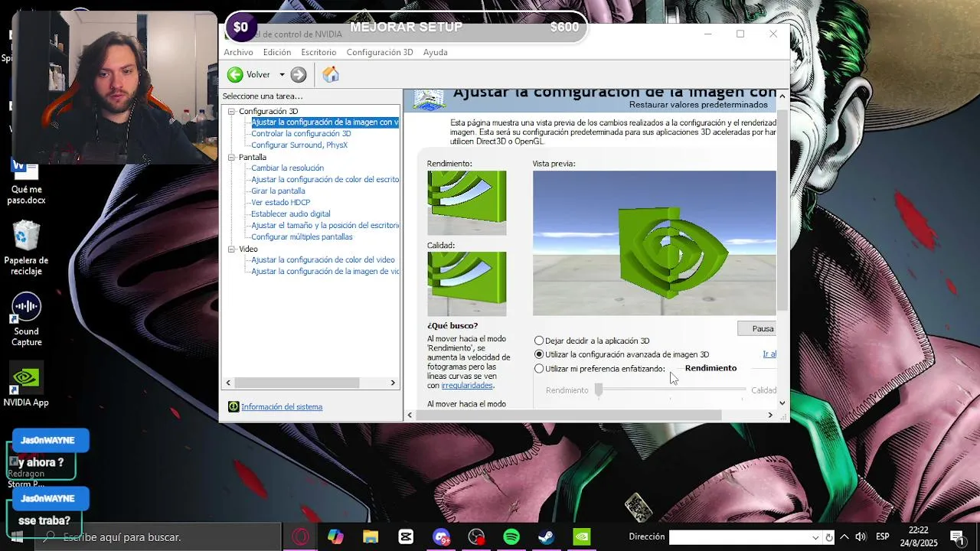This screenshot has width=980, height=551.
Task: Select 'Cambiar la resolución' task
Action: click(x=287, y=168)
